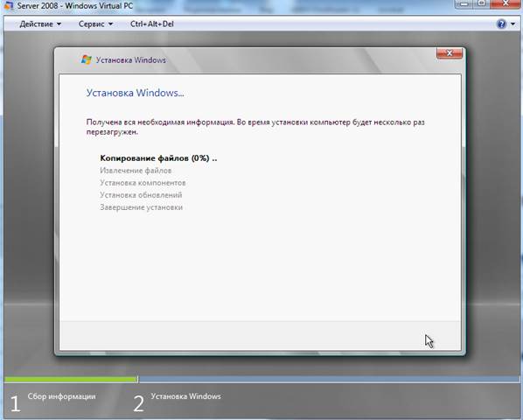Screen dimensions: 523x420
Task: Select the Установка компонентов step
Action: tap(143, 183)
